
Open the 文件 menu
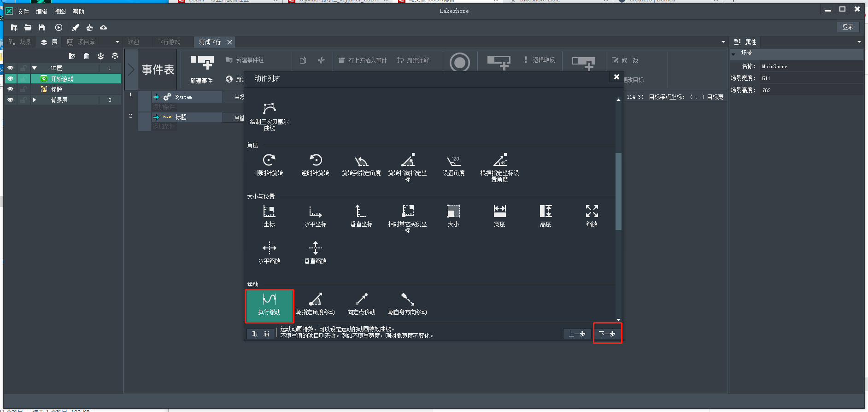23,12
